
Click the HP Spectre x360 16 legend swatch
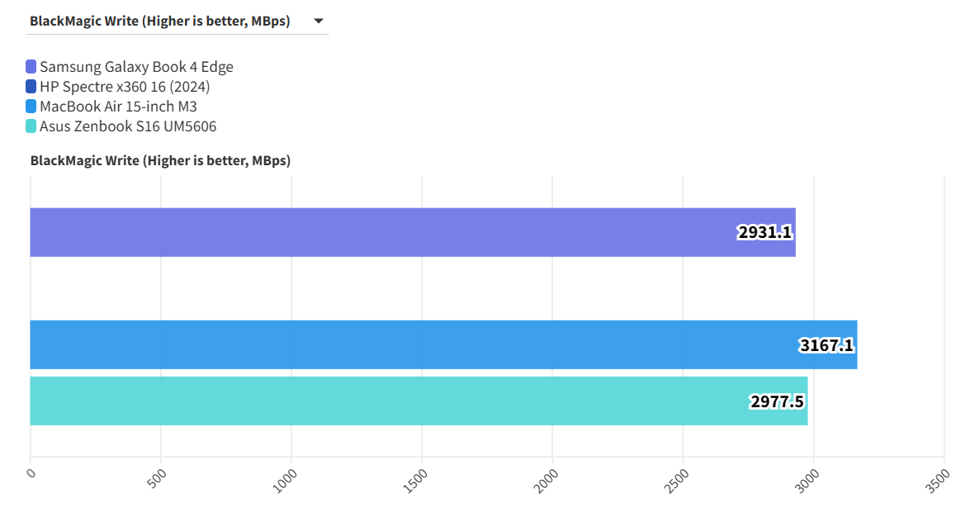coord(31,87)
